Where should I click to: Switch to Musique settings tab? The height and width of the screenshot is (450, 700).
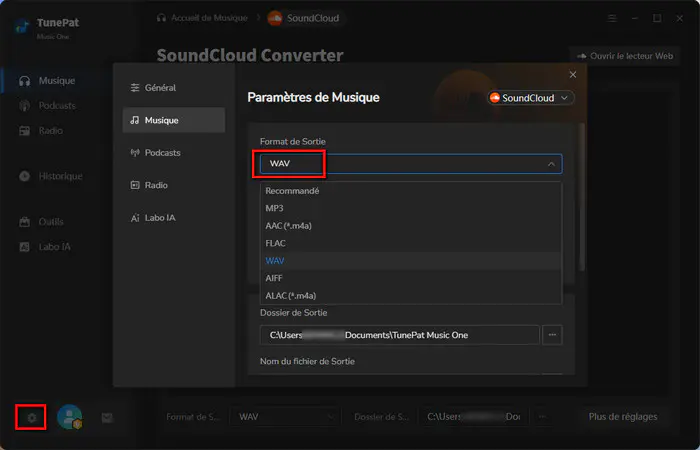pyautogui.click(x=174, y=120)
